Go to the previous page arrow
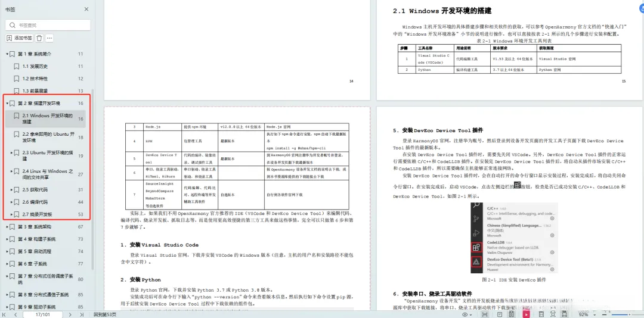 click(16, 314)
